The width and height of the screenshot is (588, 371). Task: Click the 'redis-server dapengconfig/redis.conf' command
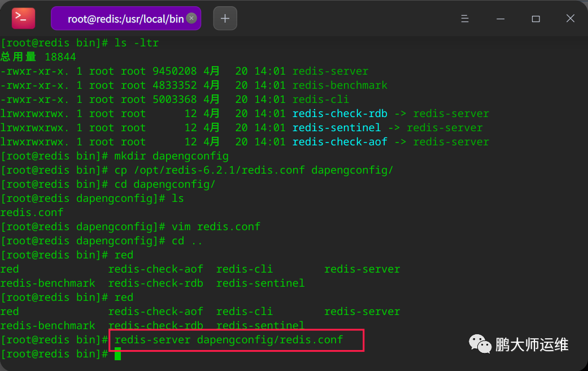pos(229,340)
